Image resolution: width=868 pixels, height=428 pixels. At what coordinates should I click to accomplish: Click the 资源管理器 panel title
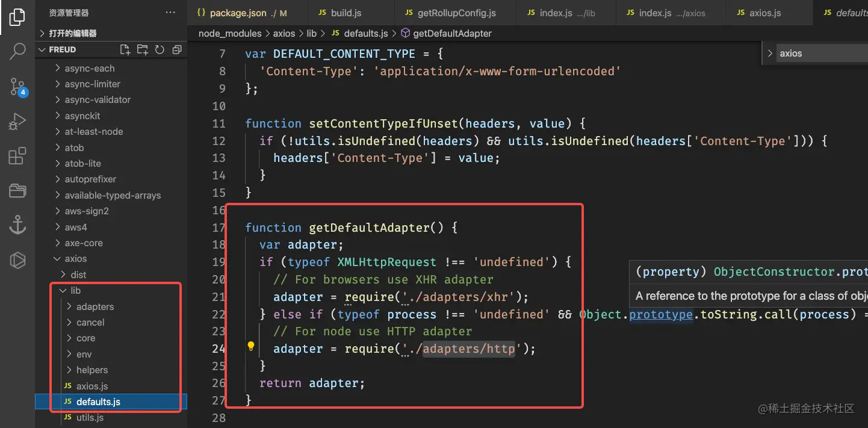(69, 13)
